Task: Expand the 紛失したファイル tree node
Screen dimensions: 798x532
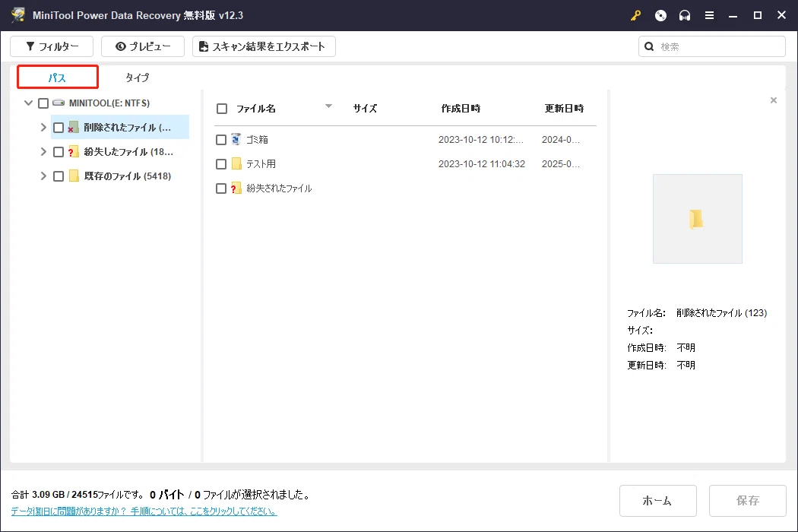Action: (43, 152)
